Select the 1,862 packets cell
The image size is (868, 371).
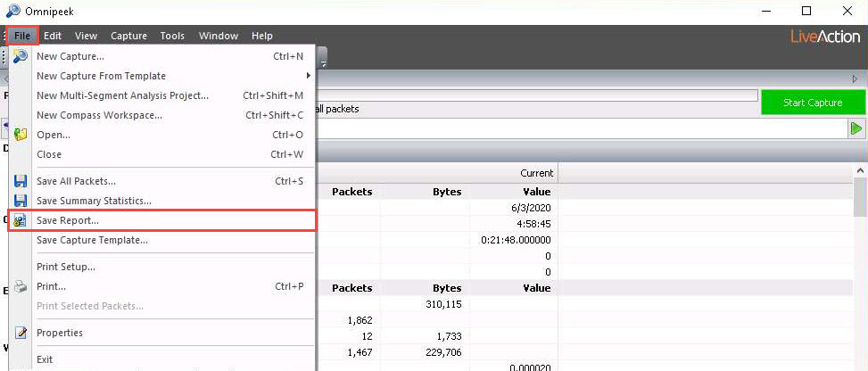[x=360, y=320]
